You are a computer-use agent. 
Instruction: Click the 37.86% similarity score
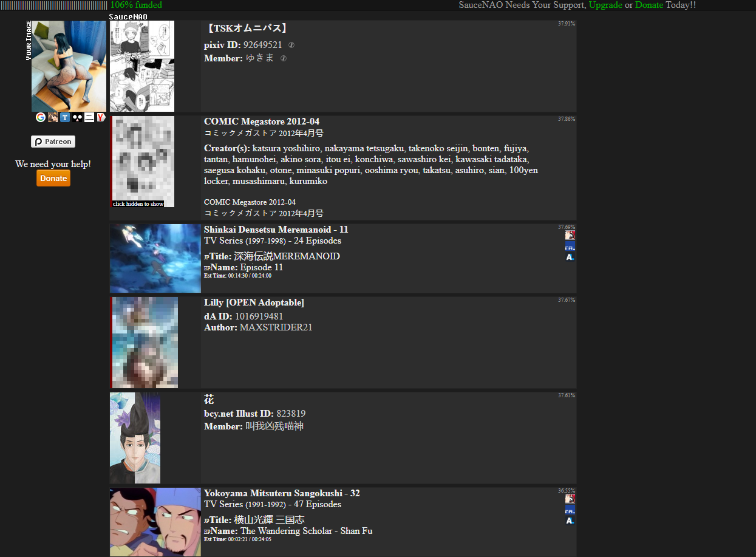coord(567,119)
